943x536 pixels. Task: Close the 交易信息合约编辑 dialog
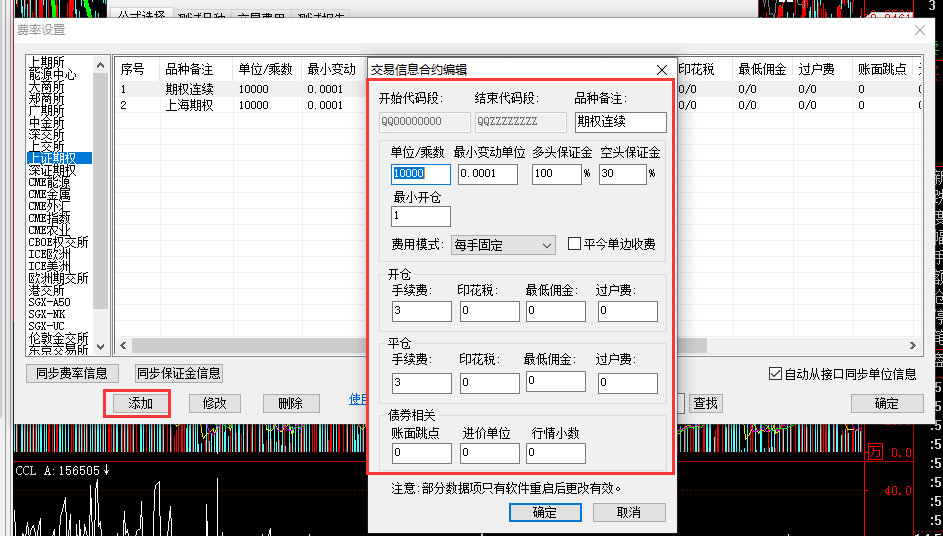pos(661,70)
